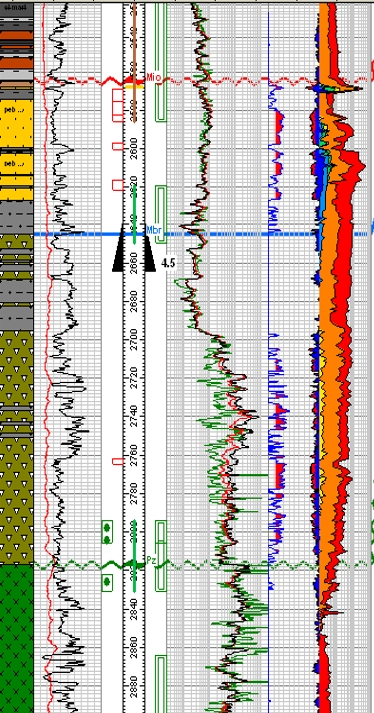Select the red perforation box near 2600
Viewport: 374px width, 713px height.
pyautogui.click(x=117, y=146)
